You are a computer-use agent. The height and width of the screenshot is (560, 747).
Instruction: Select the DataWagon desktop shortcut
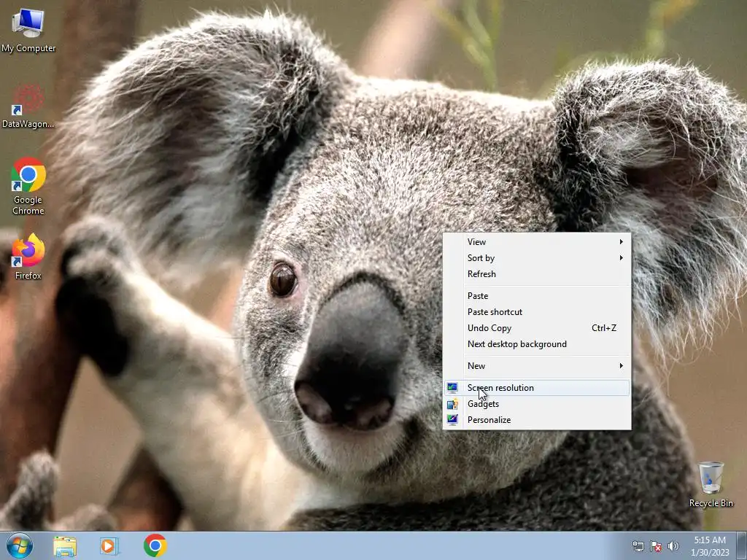pos(28,106)
